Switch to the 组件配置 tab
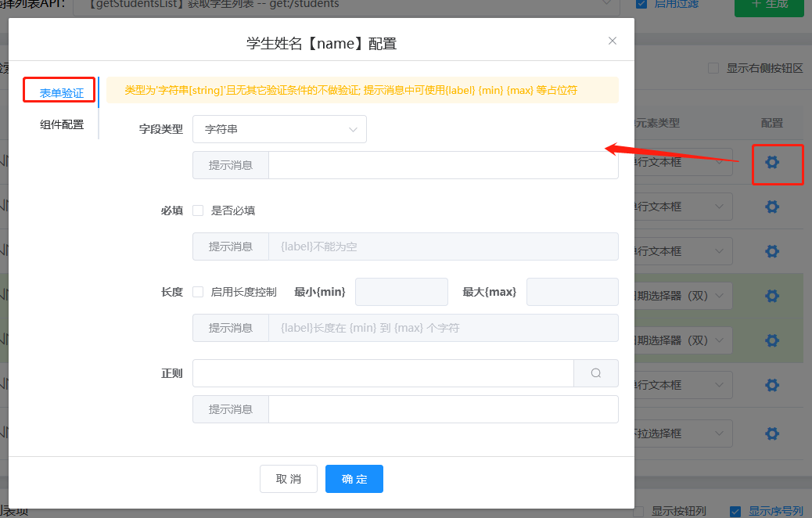Viewport: 812px width, 518px height. (x=62, y=124)
